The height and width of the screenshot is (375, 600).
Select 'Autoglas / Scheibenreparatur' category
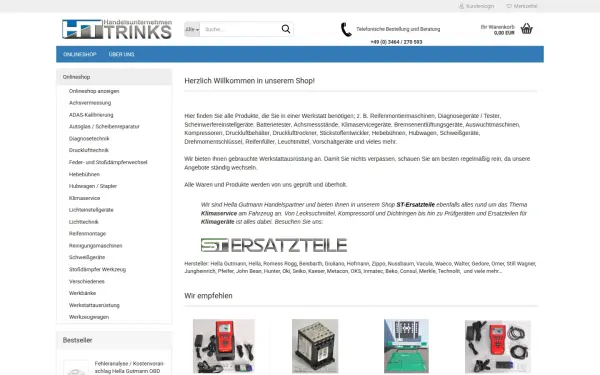104,127
